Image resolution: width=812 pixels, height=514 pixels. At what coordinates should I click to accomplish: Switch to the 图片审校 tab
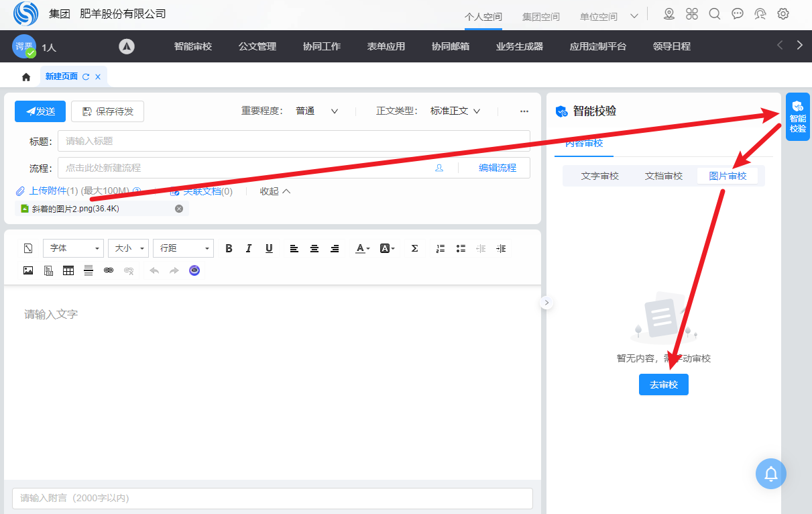point(728,176)
